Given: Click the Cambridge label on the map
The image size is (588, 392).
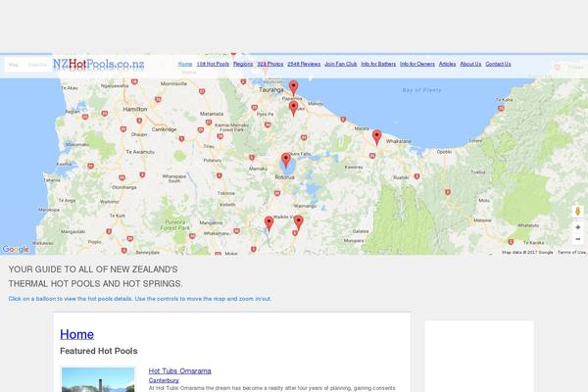Looking at the screenshot, I should point(164,129).
